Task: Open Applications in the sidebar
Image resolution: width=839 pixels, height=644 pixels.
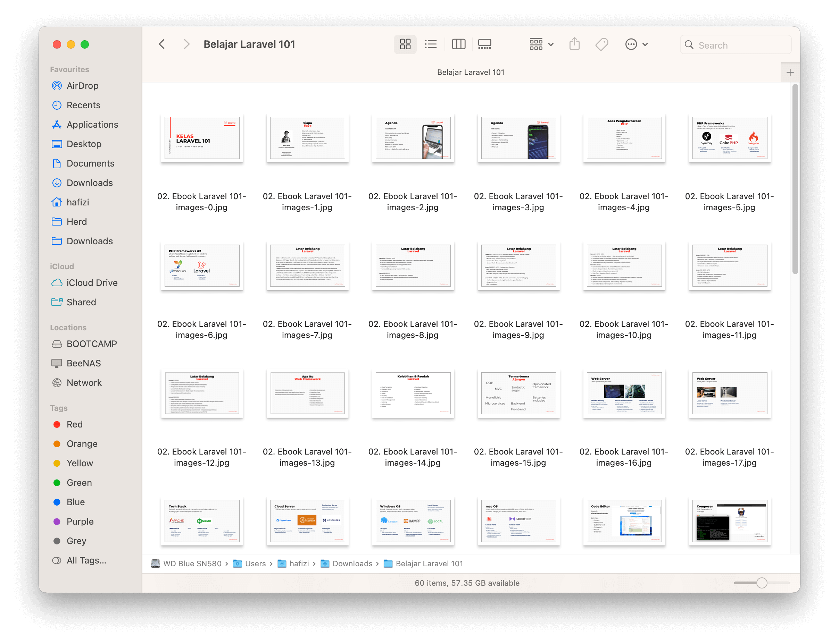Action: click(92, 125)
